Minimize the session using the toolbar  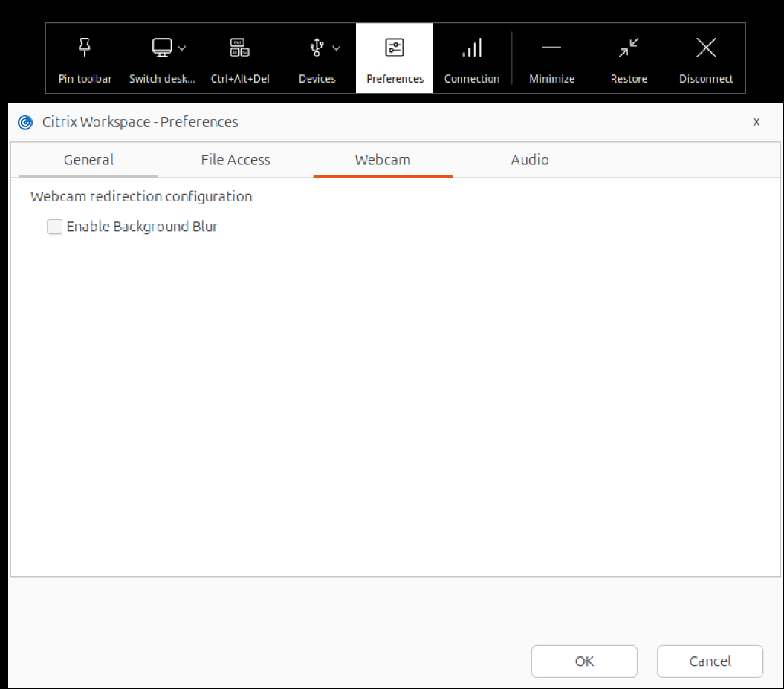(551, 48)
